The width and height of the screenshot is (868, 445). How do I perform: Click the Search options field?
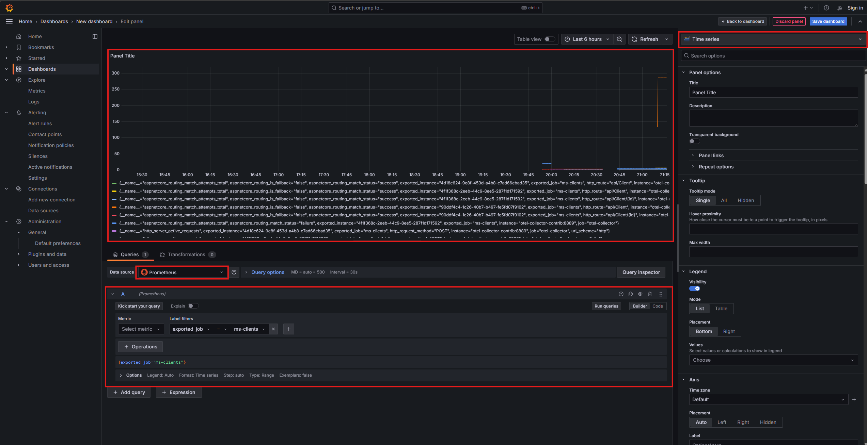pyautogui.click(x=773, y=56)
